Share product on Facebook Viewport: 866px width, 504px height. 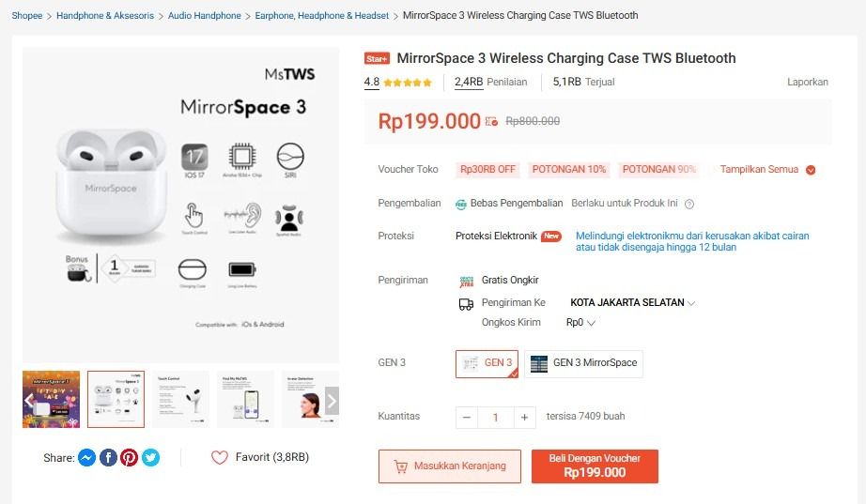click(x=108, y=458)
